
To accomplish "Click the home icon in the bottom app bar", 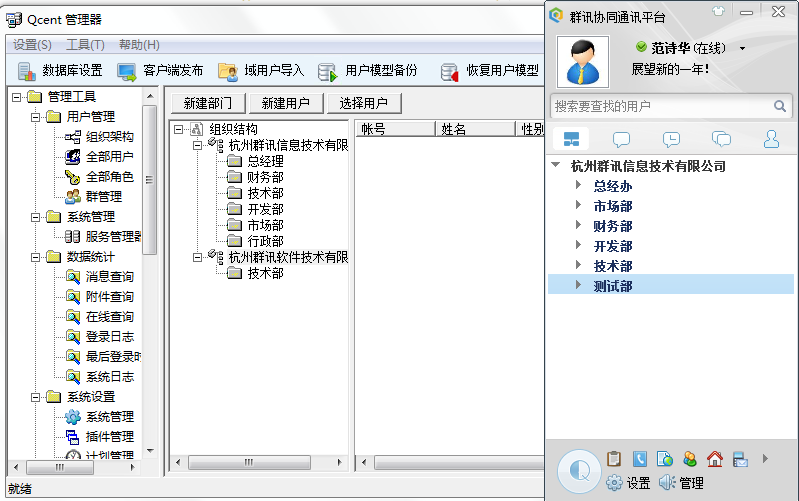I will (715, 459).
